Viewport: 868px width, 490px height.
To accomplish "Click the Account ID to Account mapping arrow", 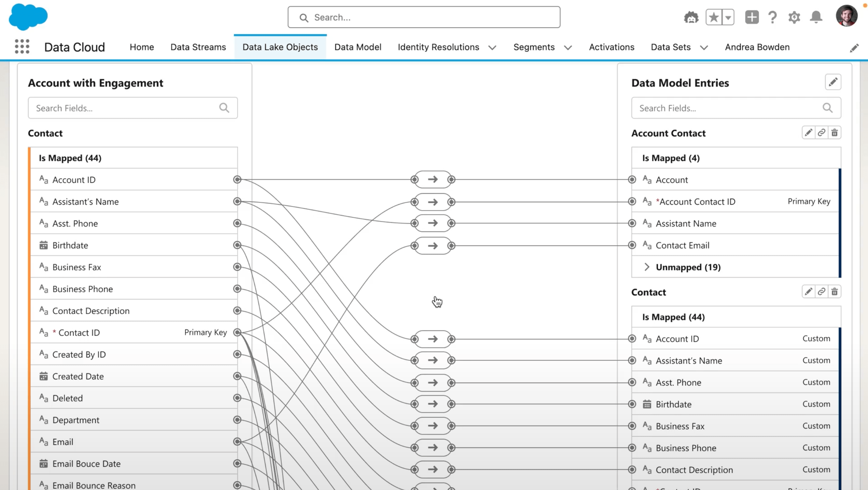I will (433, 179).
